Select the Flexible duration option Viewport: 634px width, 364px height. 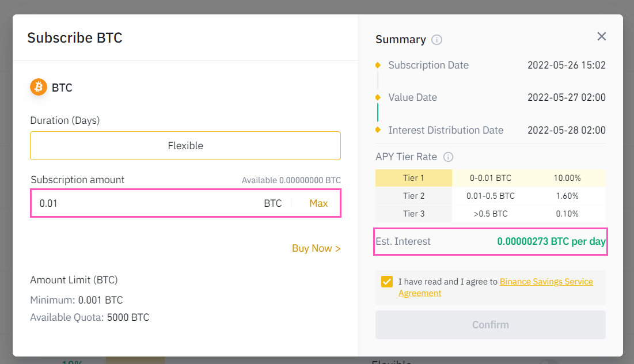coord(185,146)
